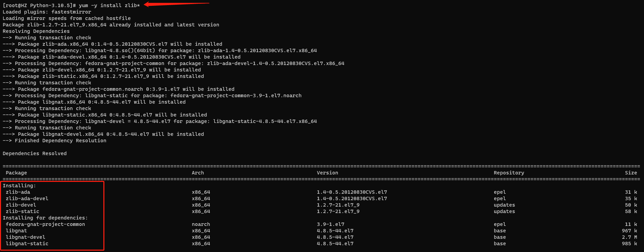Click the command text 'yum -y install zlib*'

tap(109, 5)
